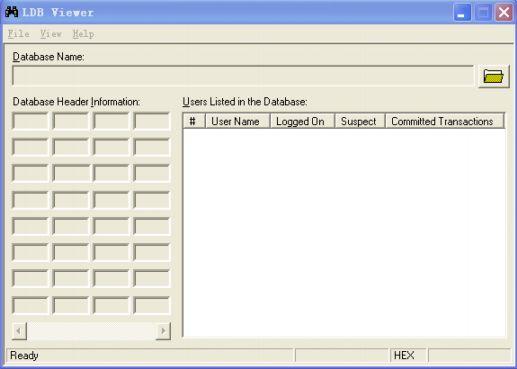This screenshot has width=517, height=369.
Task: Close the LDB Viewer window
Action: pyautogui.click(x=504, y=13)
